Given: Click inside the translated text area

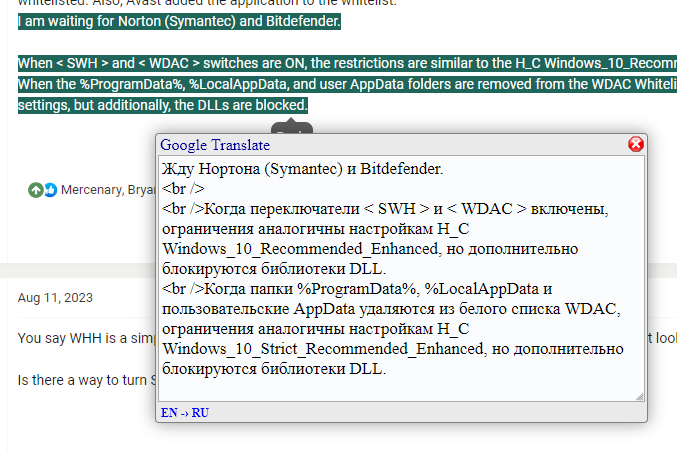Looking at the screenshot, I should click(x=402, y=278).
